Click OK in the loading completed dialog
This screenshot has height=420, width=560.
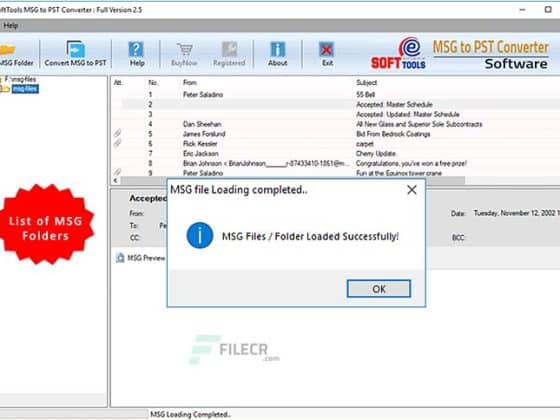tap(379, 289)
